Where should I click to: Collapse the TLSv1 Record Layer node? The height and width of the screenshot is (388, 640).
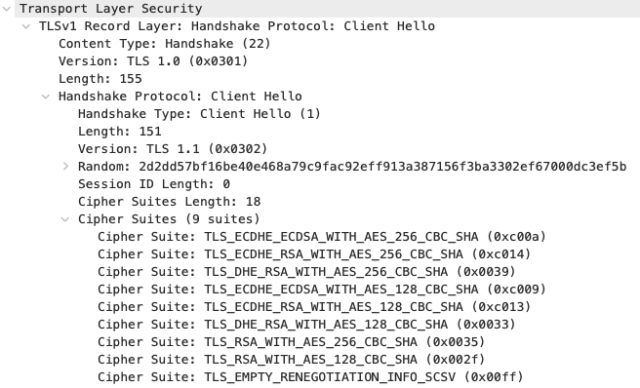(26, 27)
